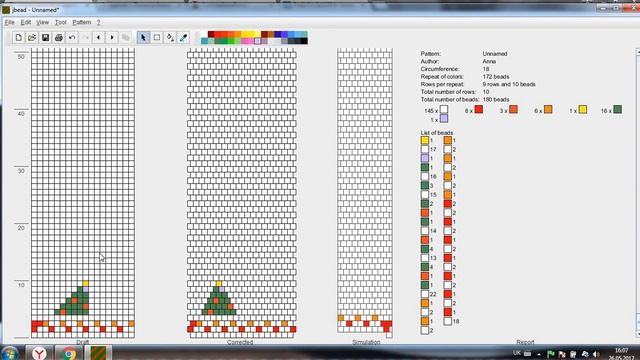Click the green swatch labeled 16 x
This screenshot has height=360, width=640.
[618, 109]
